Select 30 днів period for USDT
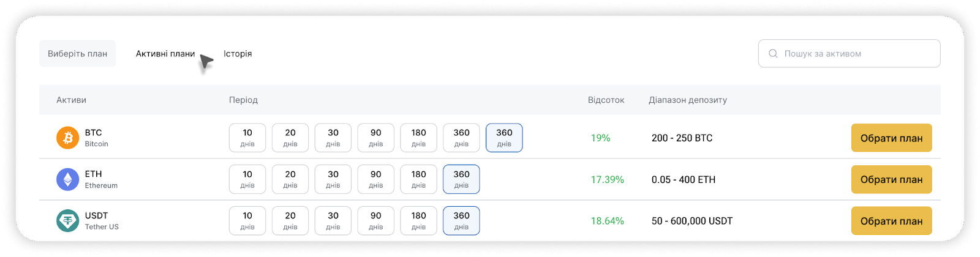This screenshot has width=980, height=257. tap(333, 221)
